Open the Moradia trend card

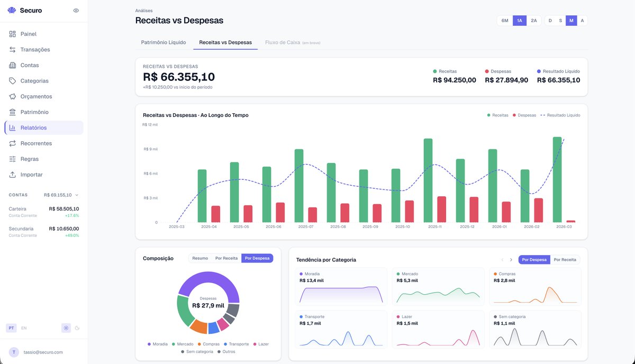pos(342,287)
